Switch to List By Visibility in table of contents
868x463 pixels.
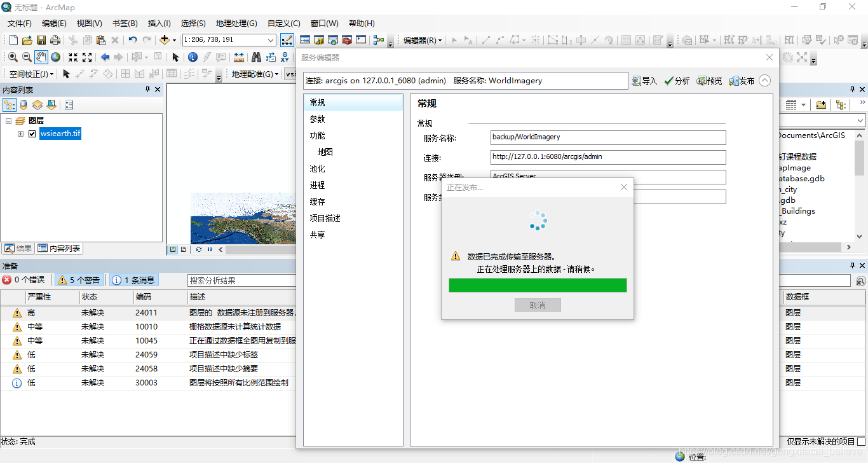point(37,105)
